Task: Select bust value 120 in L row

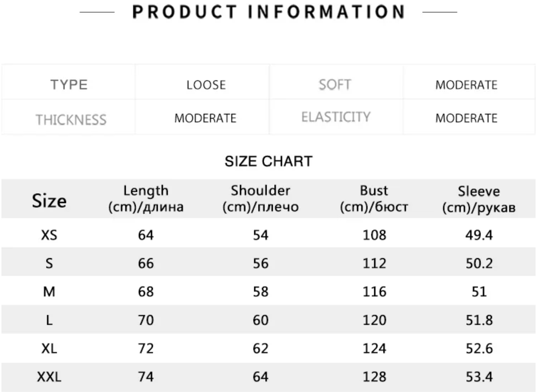Action: tap(374, 320)
